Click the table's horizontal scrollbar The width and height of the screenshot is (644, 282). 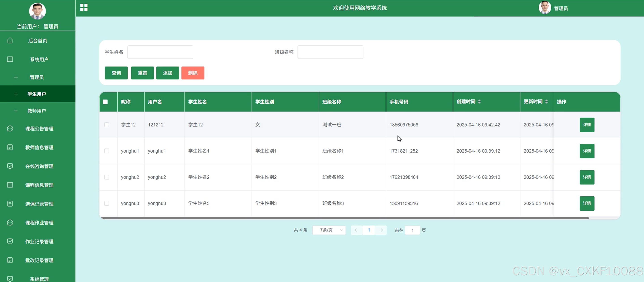[344, 218]
